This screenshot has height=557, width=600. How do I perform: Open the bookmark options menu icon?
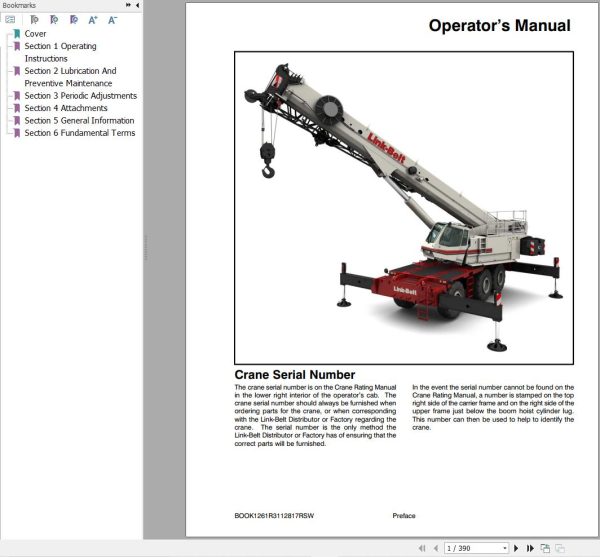(10, 20)
